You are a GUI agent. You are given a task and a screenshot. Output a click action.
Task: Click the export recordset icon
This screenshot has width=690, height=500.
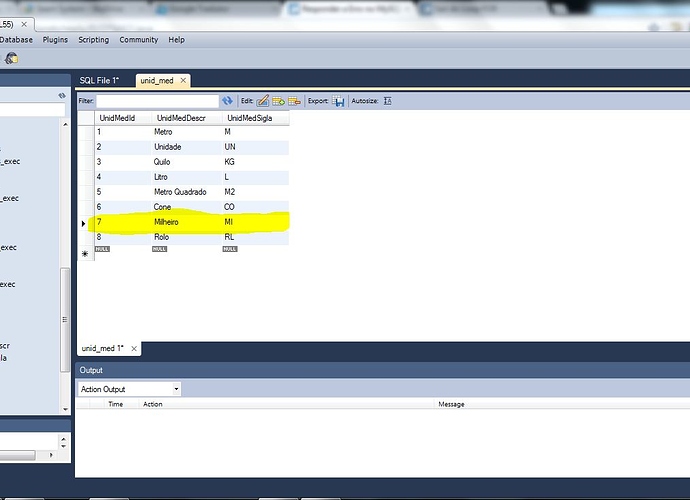(x=338, y=101)
